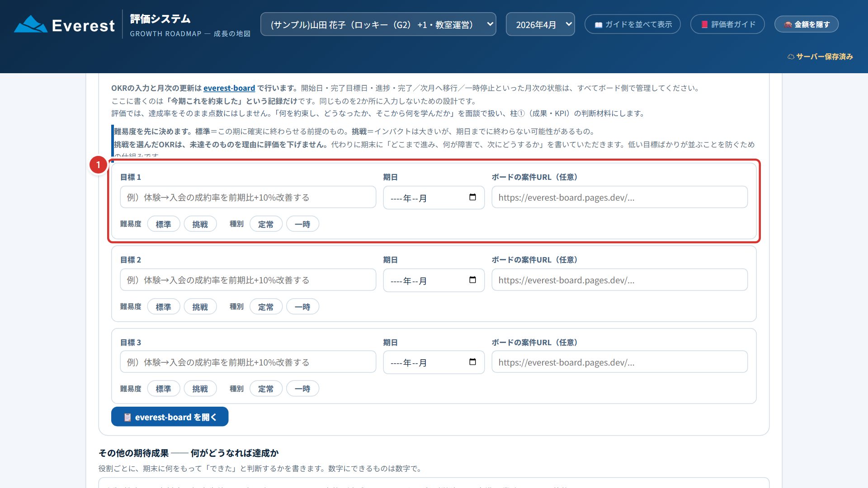Click the everest-board を開く button

click(170, 417)
